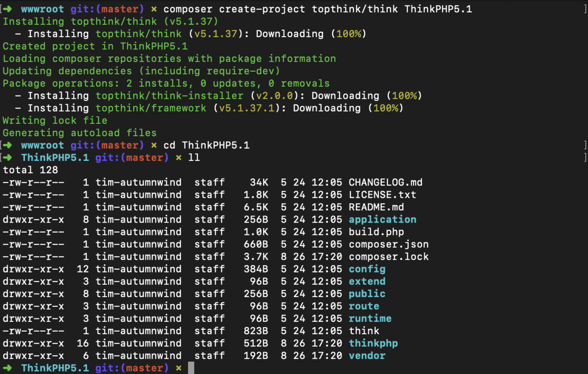588x374 pixels.
Task: Click the 512B size of thinkphp
Action: point(256,343)
